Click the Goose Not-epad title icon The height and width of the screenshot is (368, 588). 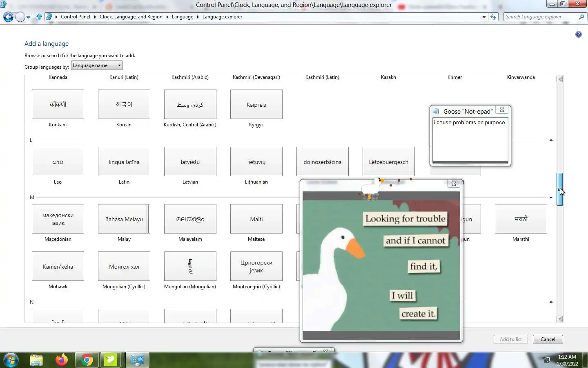pyautogui.click(x=436, y=111)
